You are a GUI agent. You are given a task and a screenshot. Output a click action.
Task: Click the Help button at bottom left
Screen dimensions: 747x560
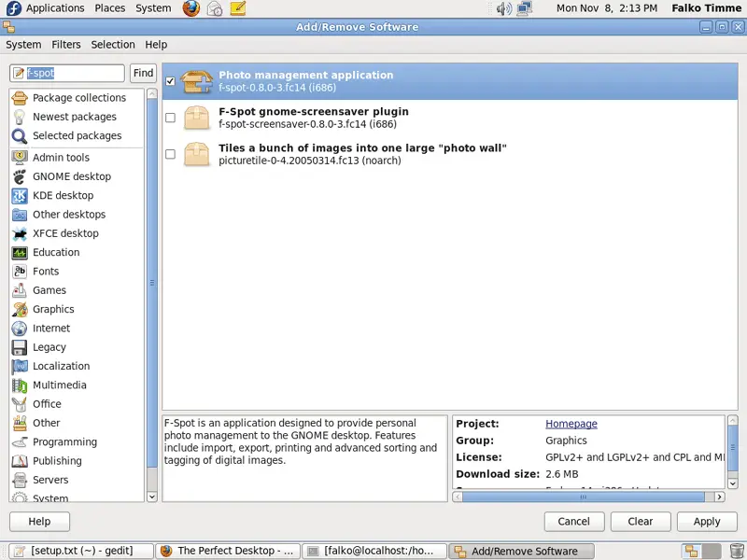click(39, 522)
